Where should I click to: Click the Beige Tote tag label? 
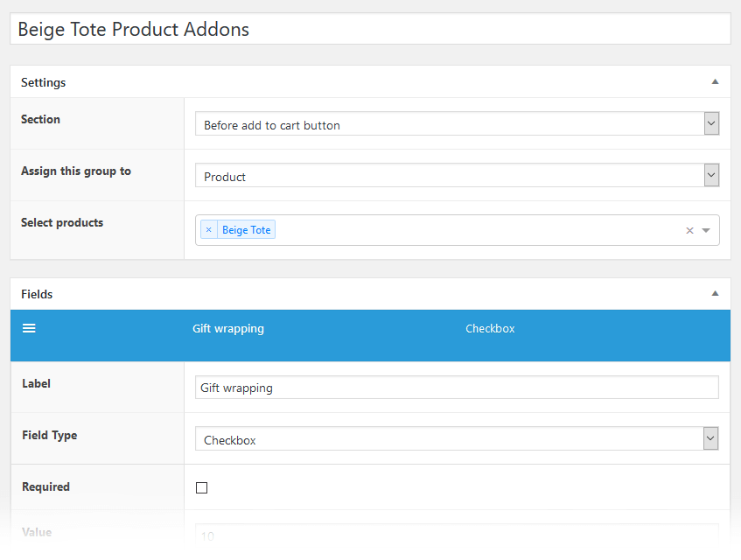coord(246,230)
